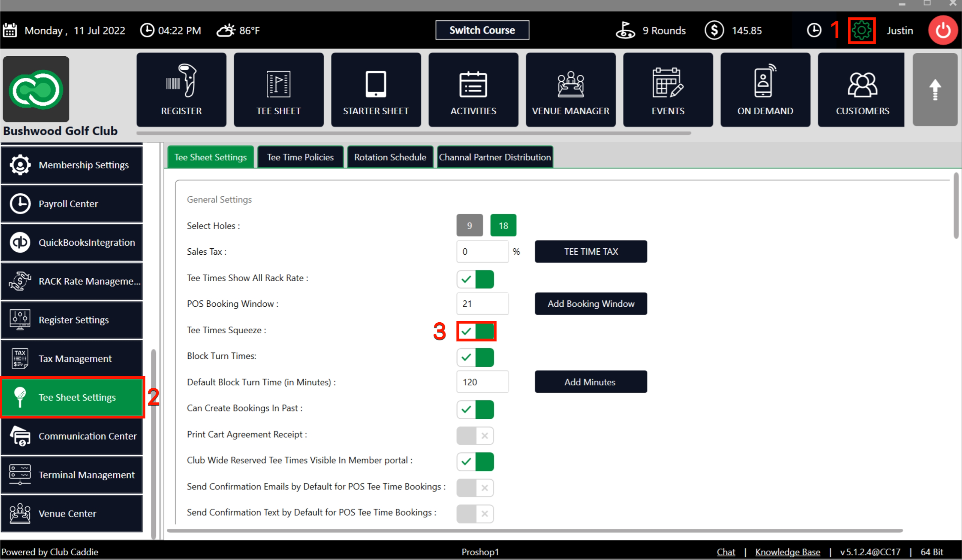Screen dimensions: 962x560
Task: Open the Knowledge Base link
Action: [787, 552]
